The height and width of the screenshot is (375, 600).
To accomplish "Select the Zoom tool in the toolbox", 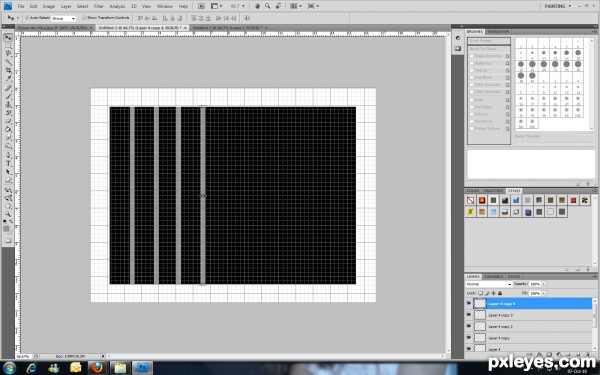I will (8, 214).
